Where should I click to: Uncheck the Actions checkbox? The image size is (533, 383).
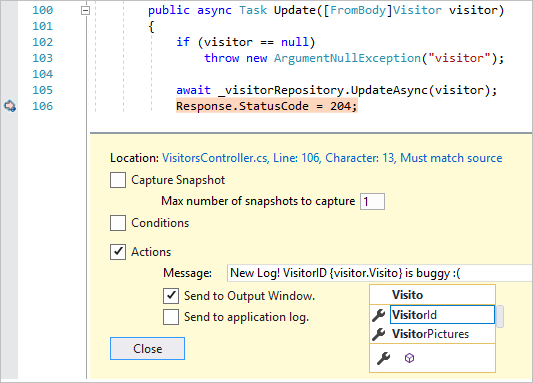click(x=118, y=252)
